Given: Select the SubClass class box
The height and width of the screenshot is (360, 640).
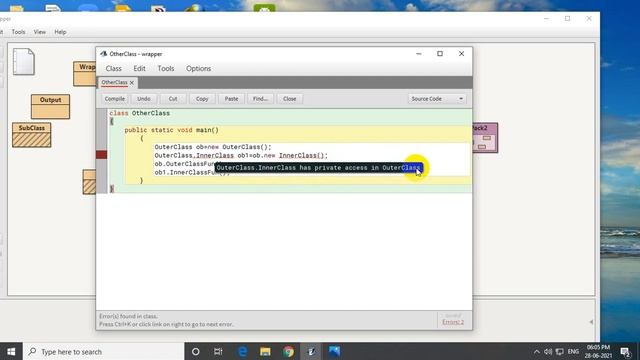Looking at the screenshot, I should (31, 135).
